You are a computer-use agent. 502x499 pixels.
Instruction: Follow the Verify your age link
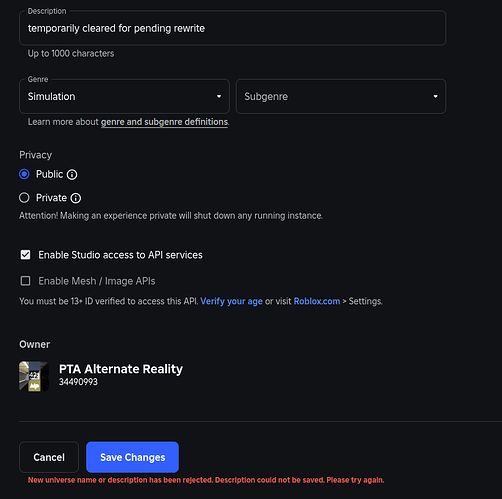231,301
